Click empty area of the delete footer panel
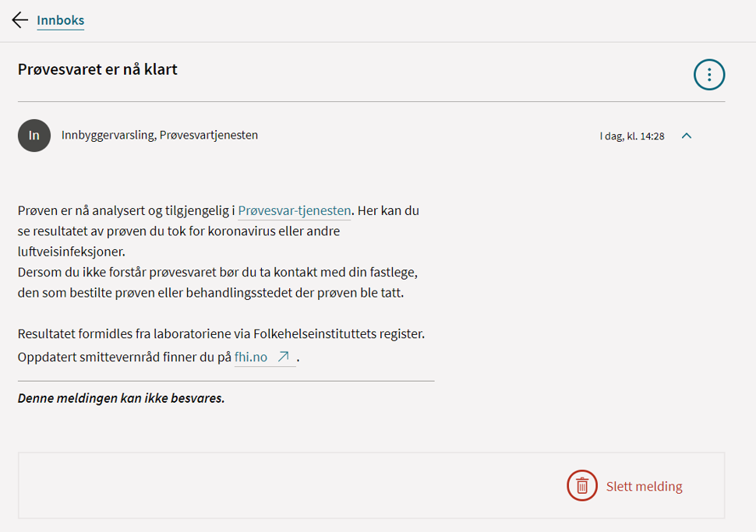The image size is (756, 532). click(273, 486)
